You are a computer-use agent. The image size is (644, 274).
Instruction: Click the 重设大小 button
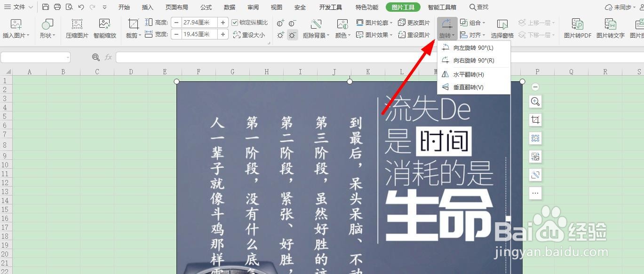(x=249, y=35)
